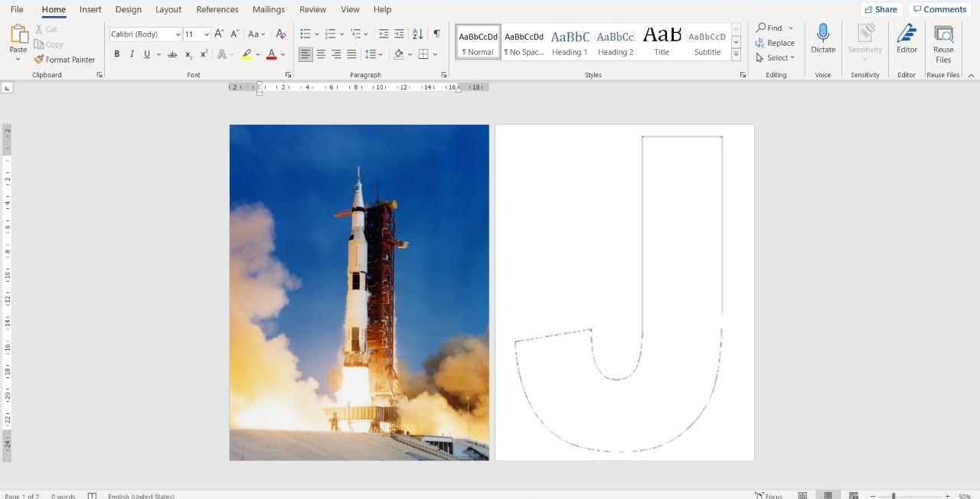The width and height of the screenshot is (980, 499).
Task: Click the 50% zoom level
Action: click(x=965, y=496)
